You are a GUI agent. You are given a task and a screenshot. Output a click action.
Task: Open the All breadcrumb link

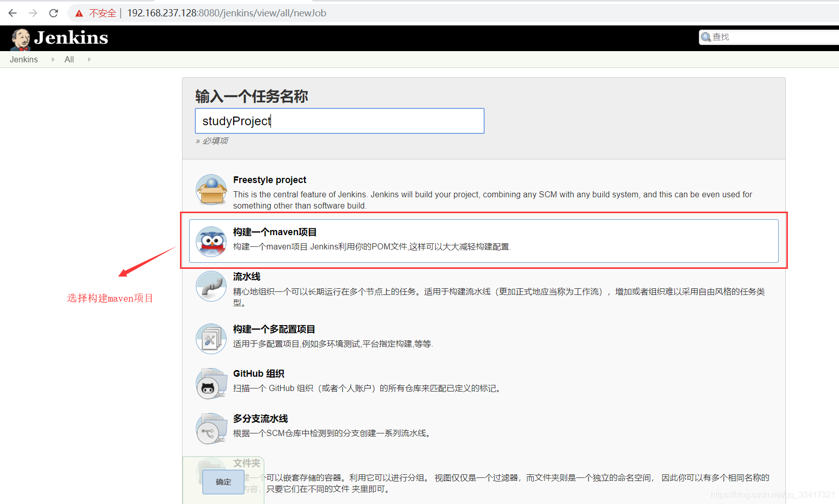(x=69, y=59)
